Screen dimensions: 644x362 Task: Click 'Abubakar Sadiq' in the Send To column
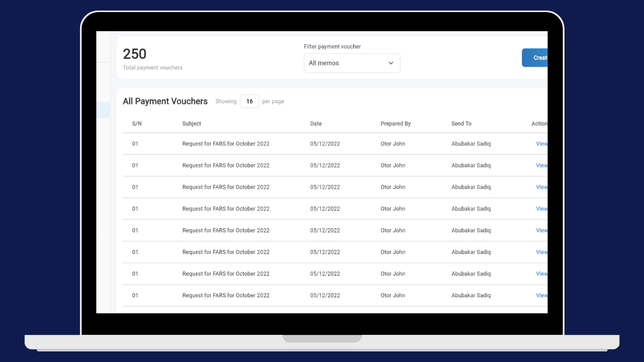point(471,143)
